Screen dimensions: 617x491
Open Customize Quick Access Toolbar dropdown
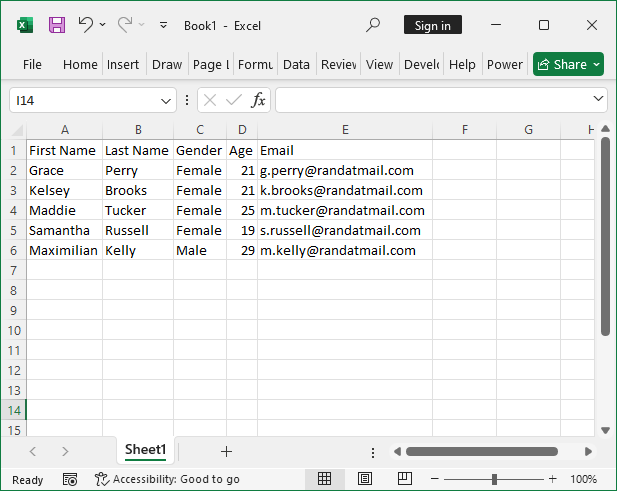point(164,25)
